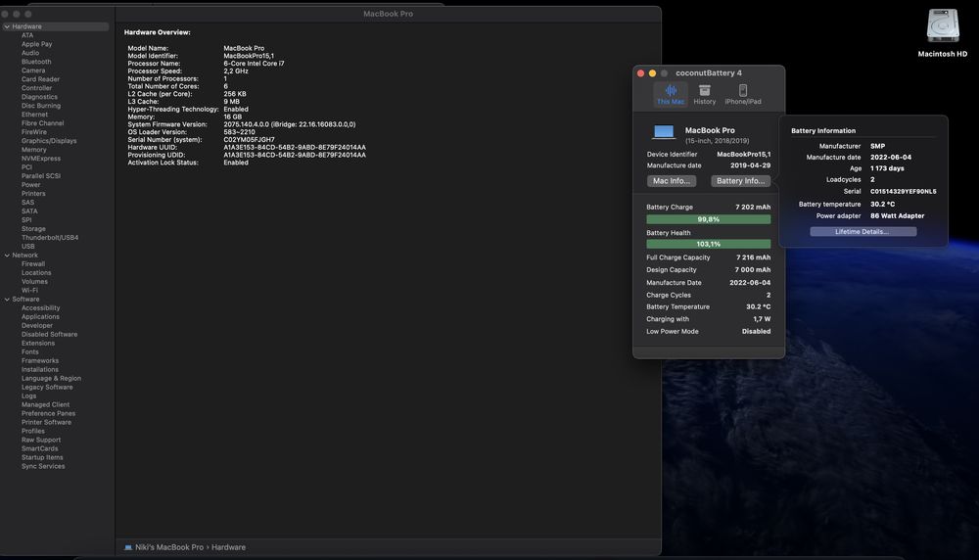Select Wi-Fi under Network
The height and width of the screenshot is (560, 979).
click(29, 291)
